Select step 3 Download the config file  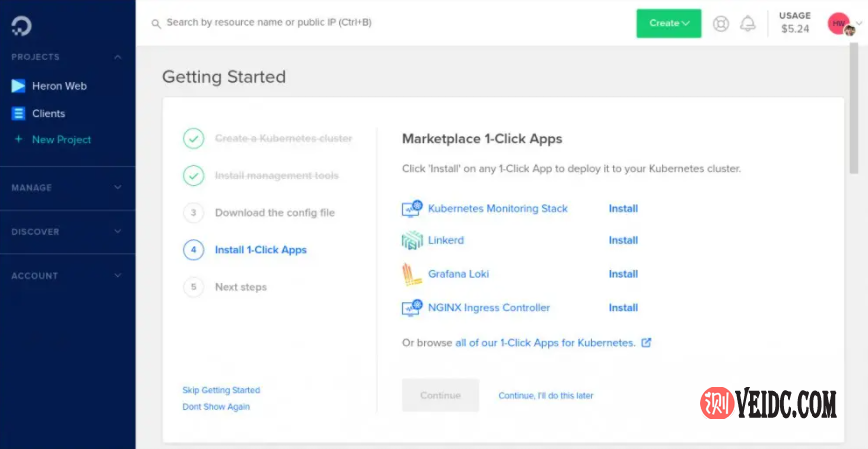[x=274, y=213]
